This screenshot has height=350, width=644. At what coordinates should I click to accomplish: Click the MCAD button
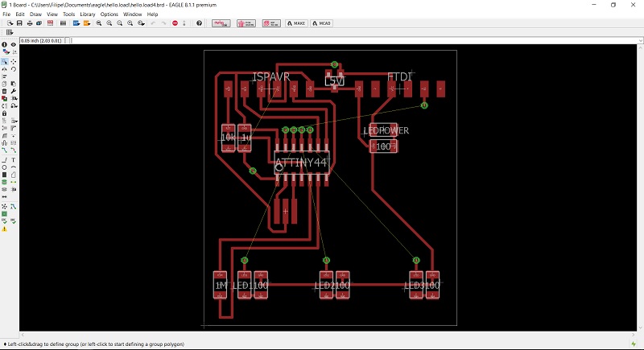click(x=321, y=23)
